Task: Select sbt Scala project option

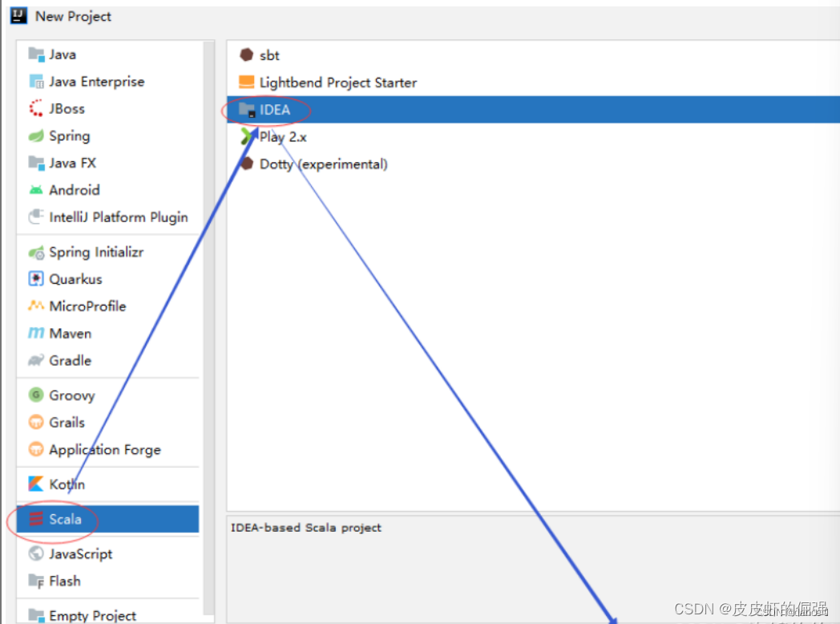Action: (269, 55)
